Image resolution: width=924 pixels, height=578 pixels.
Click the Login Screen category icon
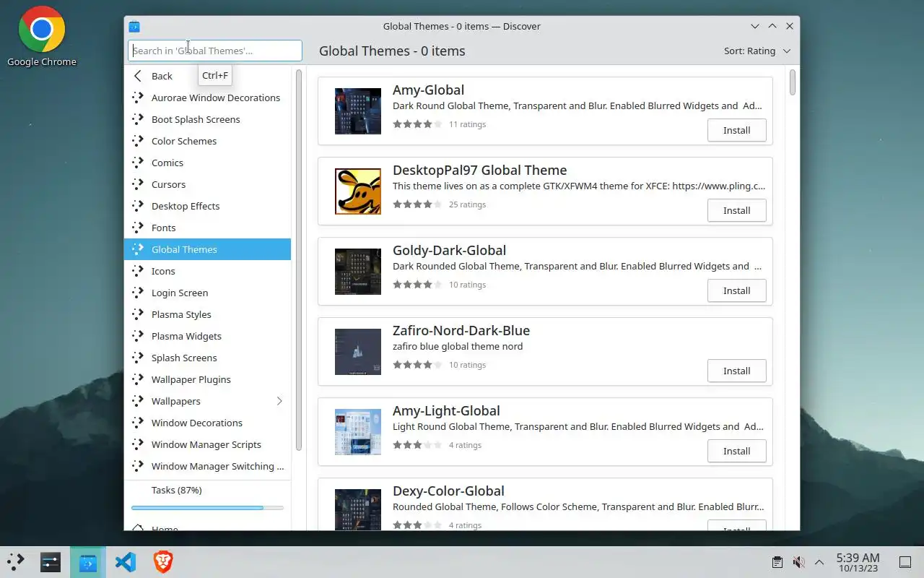(x=138, y=293)
